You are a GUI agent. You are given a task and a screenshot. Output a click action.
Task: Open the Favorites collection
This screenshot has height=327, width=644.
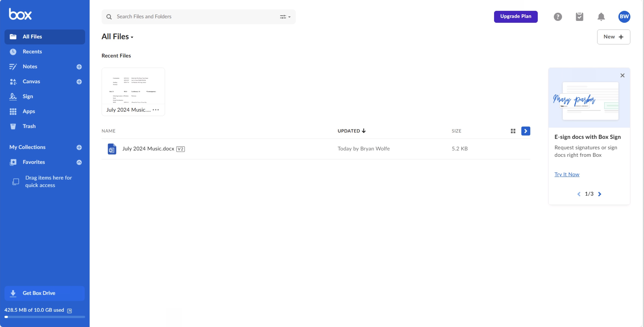(x=34, y=162)
